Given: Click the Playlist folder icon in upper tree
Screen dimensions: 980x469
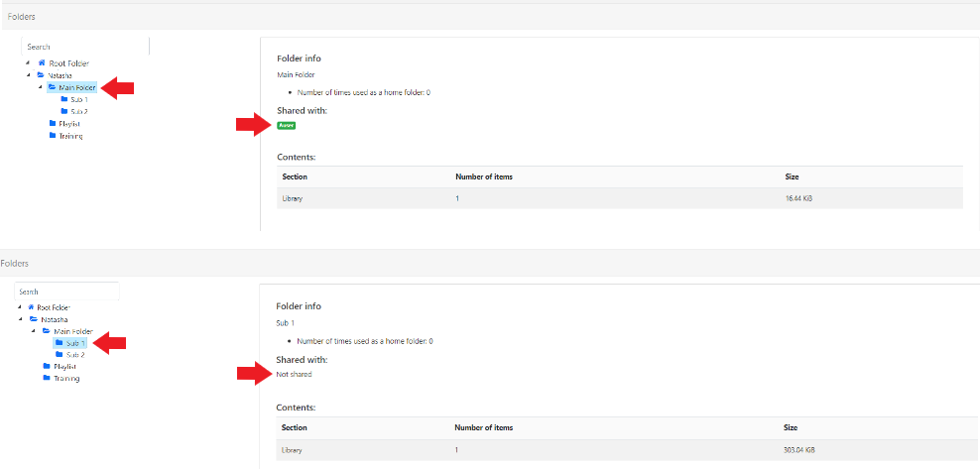Looking at the screenshot, I should tap(53, 123).
